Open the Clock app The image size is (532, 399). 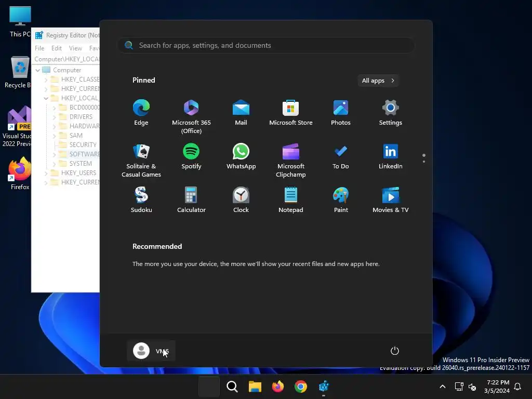point(241,200)
